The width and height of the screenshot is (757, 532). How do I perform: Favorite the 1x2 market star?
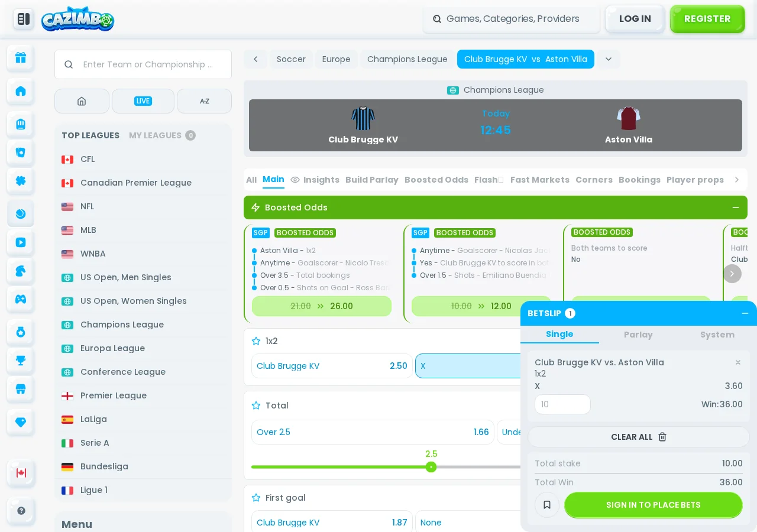[x=256, y=341]
